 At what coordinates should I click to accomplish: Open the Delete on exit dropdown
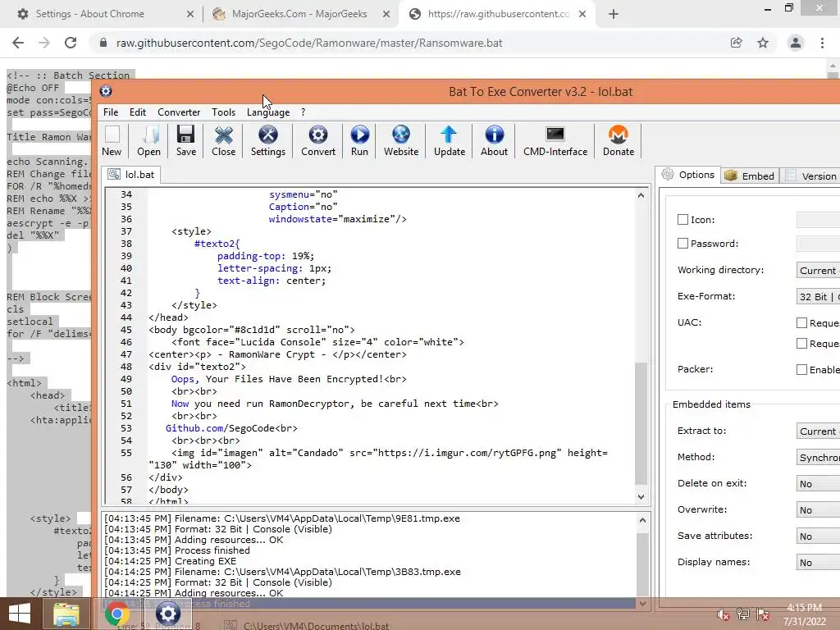tap(818, 483)
